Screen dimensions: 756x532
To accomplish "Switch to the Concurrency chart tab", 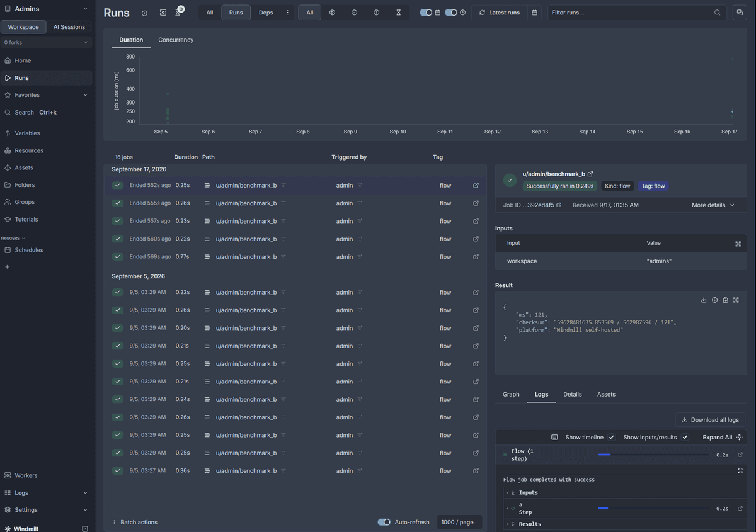I will (176, 40).
